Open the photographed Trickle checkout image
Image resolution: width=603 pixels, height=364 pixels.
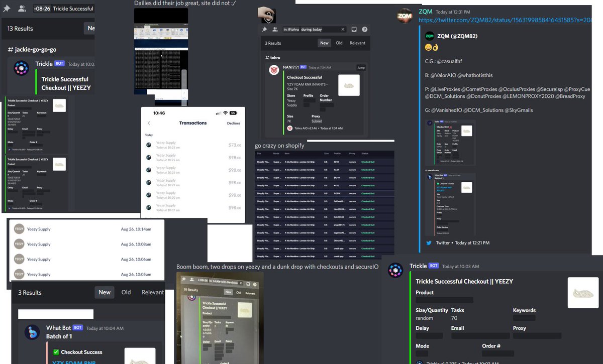click(x=220, y=318)
